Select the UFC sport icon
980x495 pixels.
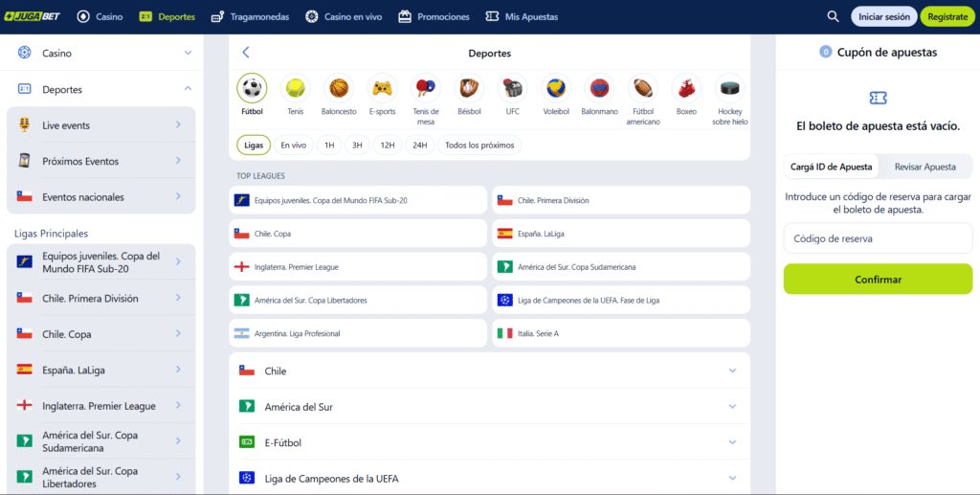[x=513, y=88]
